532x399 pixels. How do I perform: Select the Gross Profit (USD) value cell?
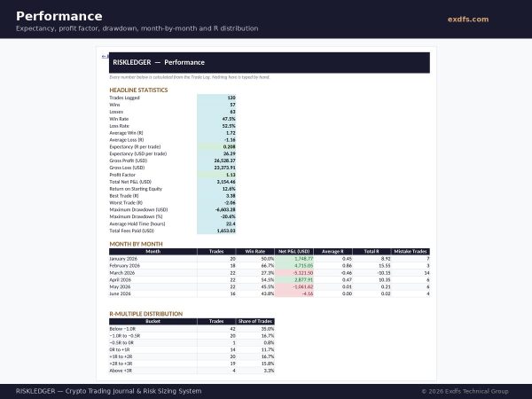click(216, 160)
